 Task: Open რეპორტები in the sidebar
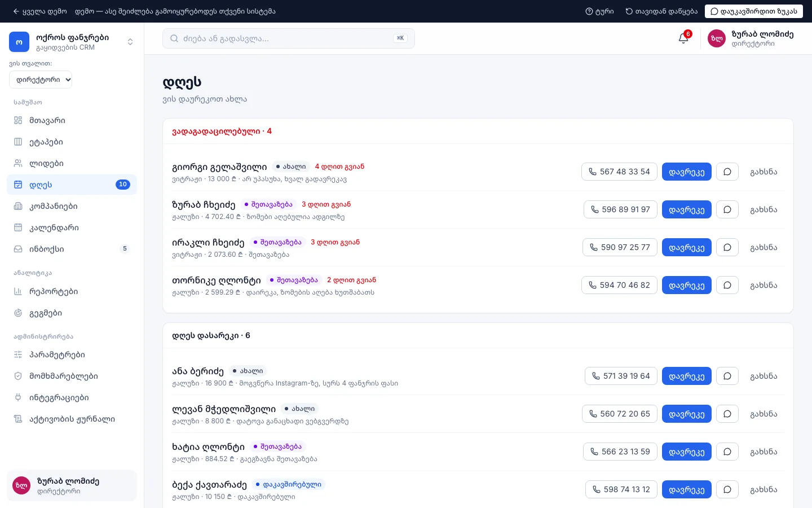click(72, 291)
